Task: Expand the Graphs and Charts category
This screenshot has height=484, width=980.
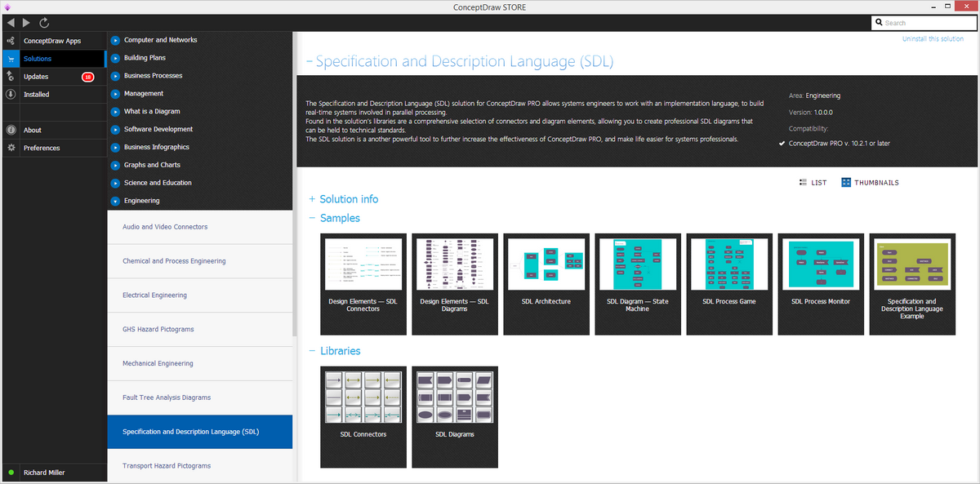Action: (116, 166)
